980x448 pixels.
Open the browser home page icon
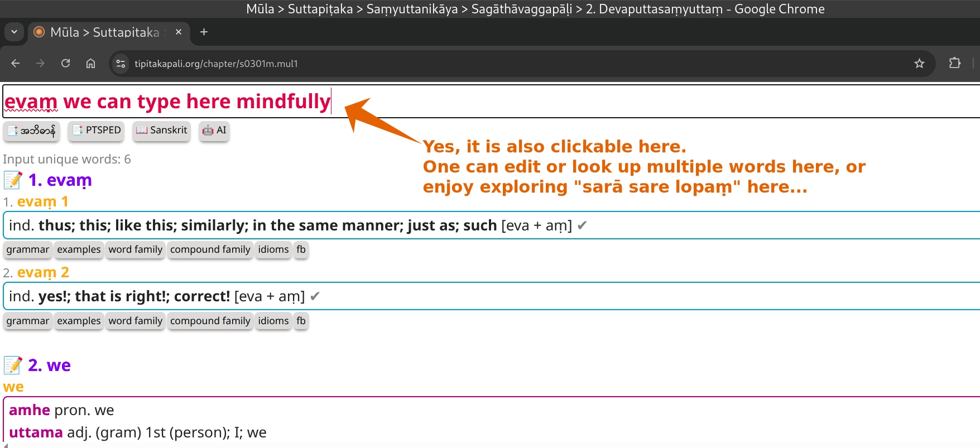click(x=90, y=64)
